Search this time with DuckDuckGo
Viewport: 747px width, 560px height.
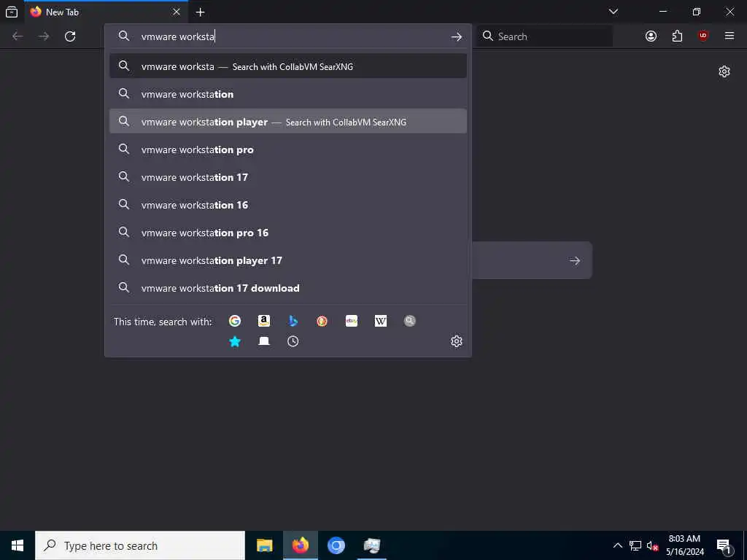[x=322, y=321]
